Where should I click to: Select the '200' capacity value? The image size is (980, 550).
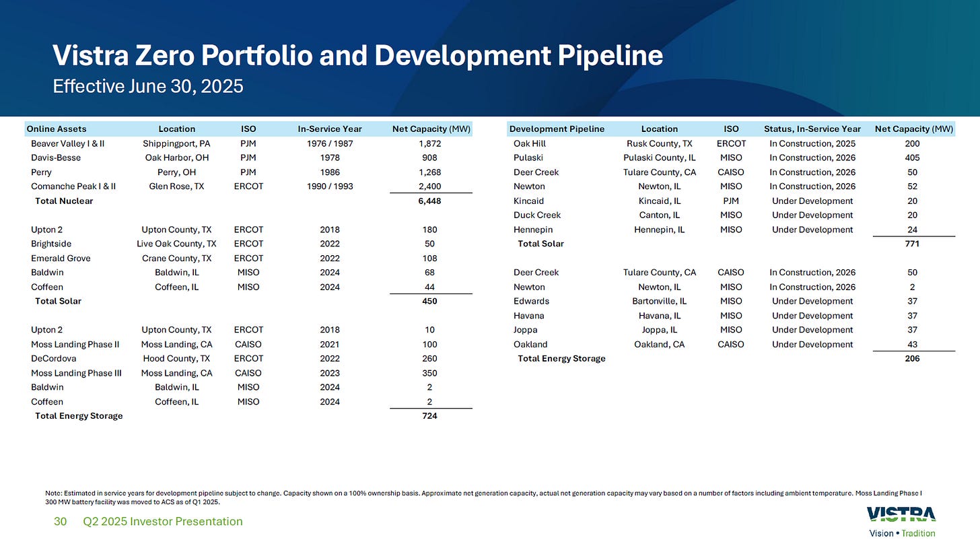[x=912, y=143]
